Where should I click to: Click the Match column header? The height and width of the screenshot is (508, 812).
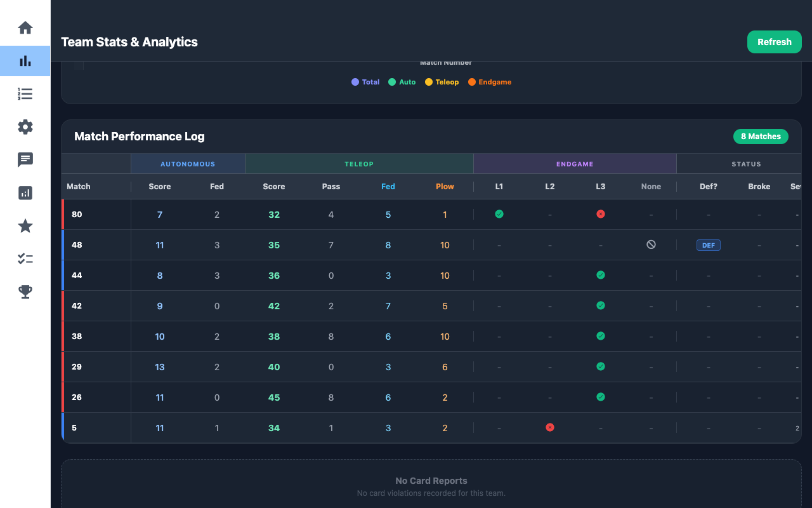click(79, 187)
